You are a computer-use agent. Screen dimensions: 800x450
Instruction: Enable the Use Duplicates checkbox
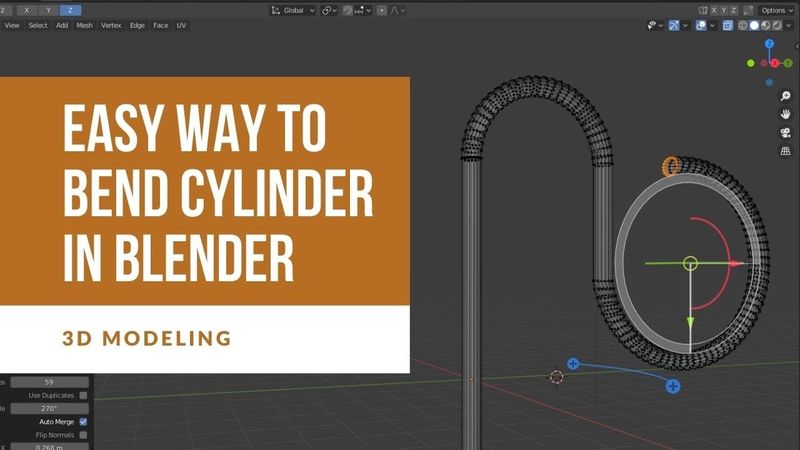pos(83,395)
